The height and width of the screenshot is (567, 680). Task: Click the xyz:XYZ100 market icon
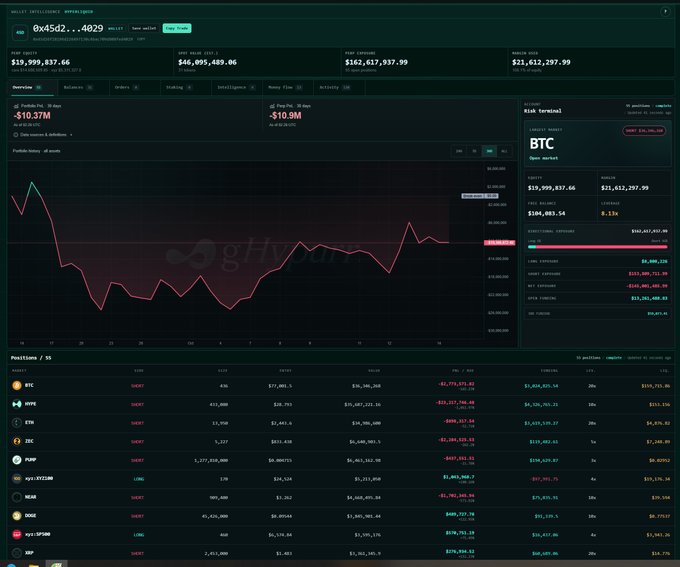[17, 479]
